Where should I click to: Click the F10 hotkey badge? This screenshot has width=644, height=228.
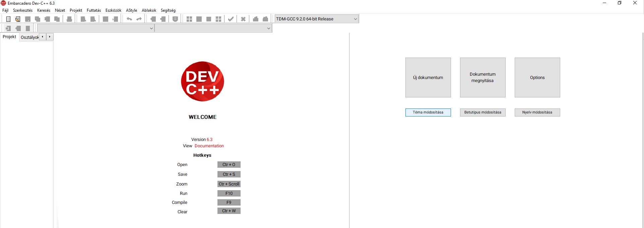(x=229, y=194)
